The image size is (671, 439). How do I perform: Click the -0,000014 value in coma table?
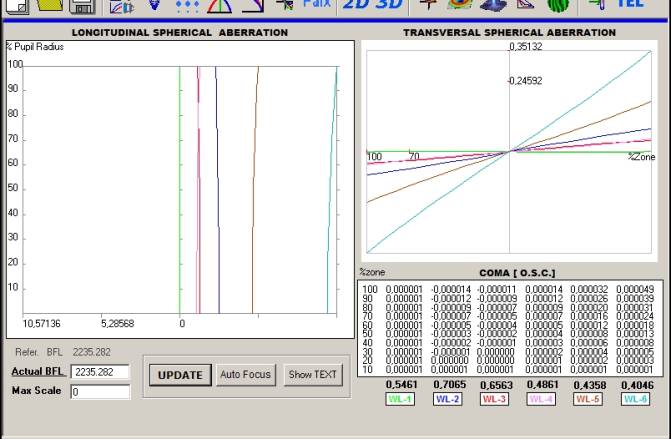(451, 289)
